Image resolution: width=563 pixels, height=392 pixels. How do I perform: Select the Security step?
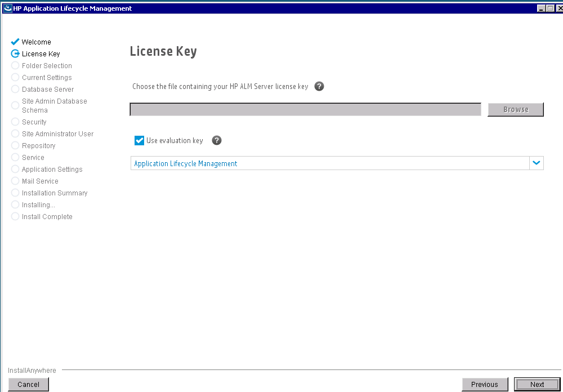(x=34, y=122)
